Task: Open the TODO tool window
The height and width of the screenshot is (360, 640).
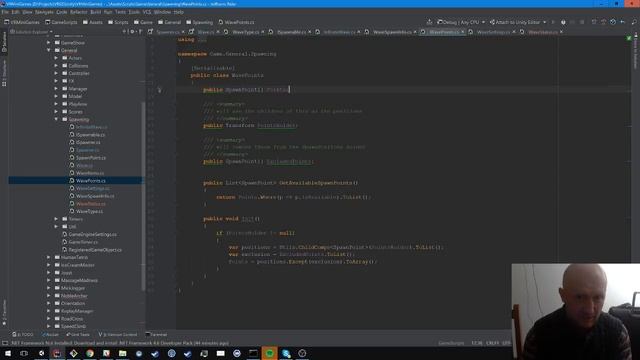Action: click(x=23, y=334)
